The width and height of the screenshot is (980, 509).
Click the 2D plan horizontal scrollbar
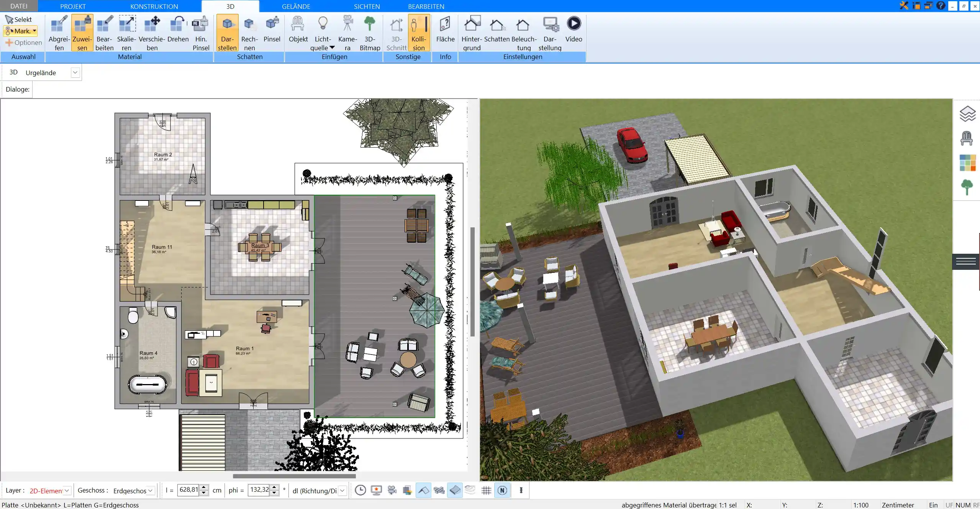294,476
